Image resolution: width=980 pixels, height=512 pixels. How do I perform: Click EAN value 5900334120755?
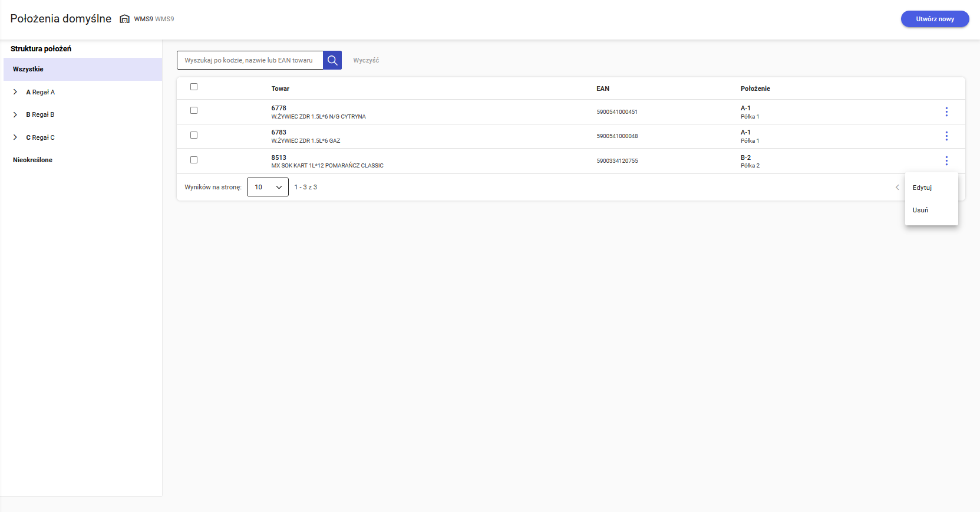click(x=617, y=161)
